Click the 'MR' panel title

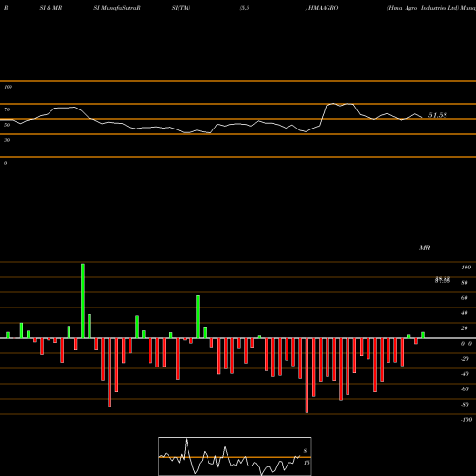[x=425, y=248]
